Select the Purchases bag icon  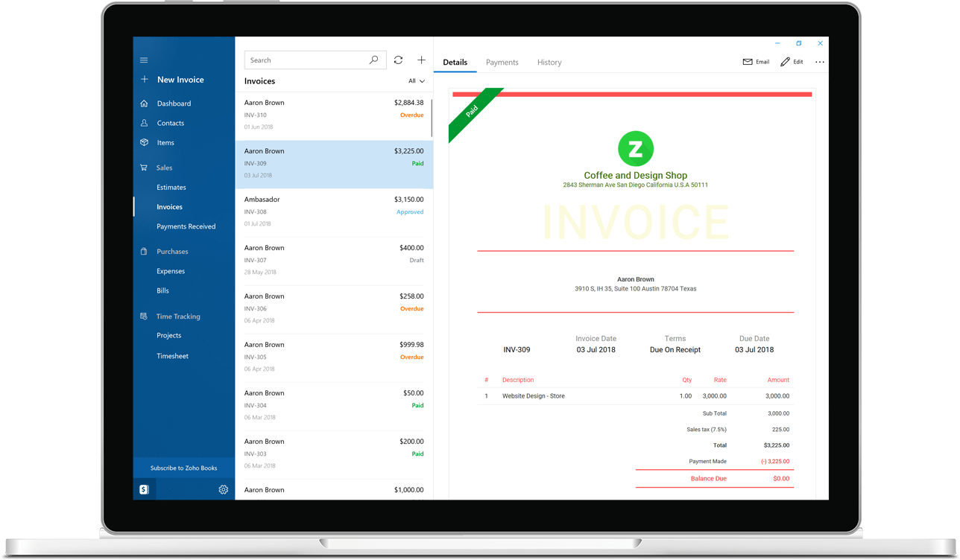click(x=143, y=251)
